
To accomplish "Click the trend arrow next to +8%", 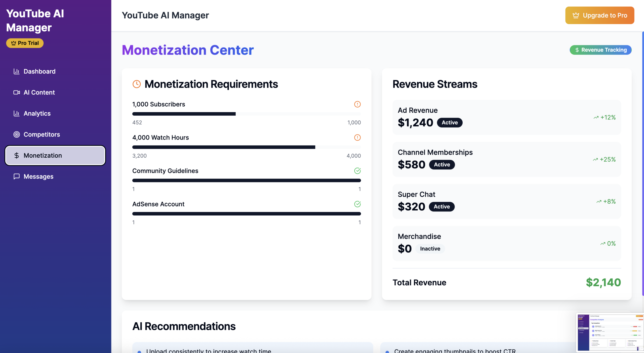I will 599,201.
